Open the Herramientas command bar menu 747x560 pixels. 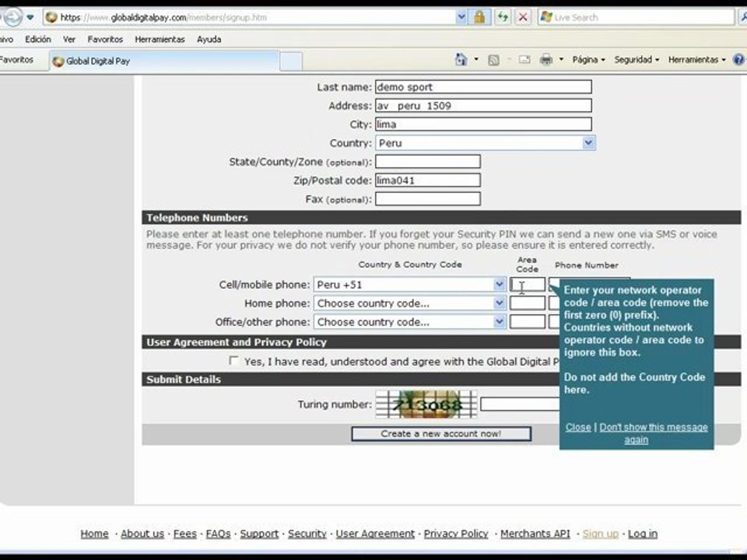pos(696,60)
